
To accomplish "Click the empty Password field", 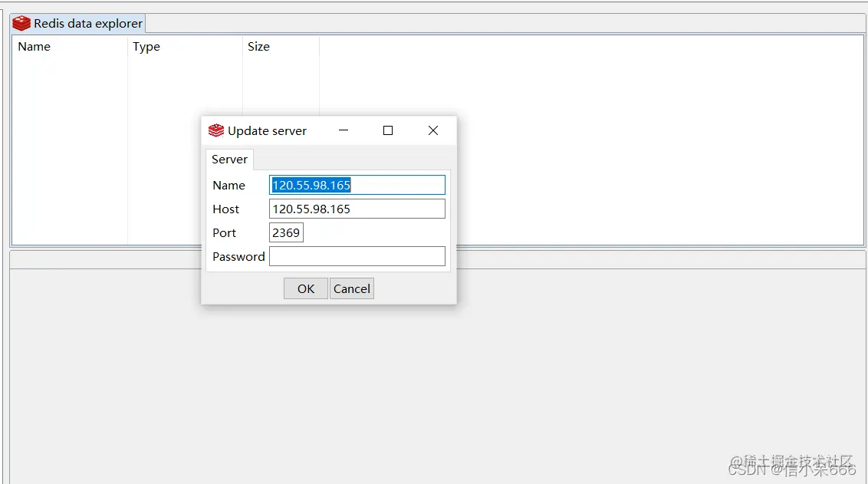I will (357, 256).
